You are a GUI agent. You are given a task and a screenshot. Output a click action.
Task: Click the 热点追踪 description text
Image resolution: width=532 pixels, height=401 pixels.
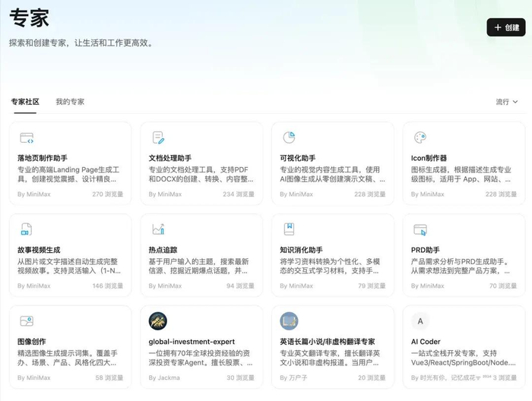pyautogui.click(x=199, y=266)
